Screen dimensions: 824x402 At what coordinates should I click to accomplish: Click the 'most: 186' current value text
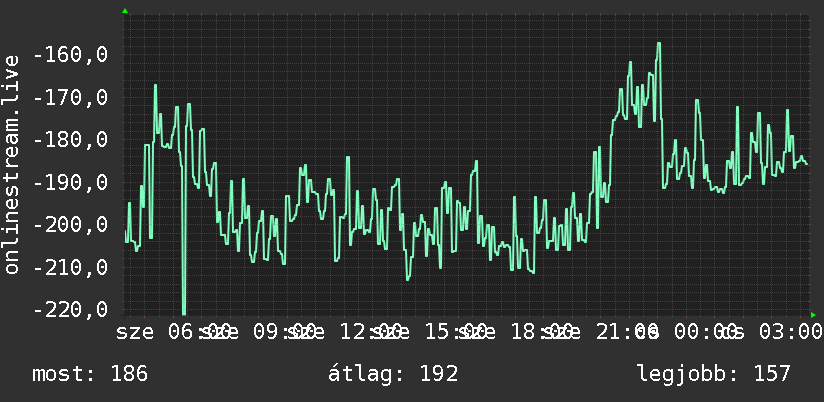pyautogui.click(x=90, y=374)
